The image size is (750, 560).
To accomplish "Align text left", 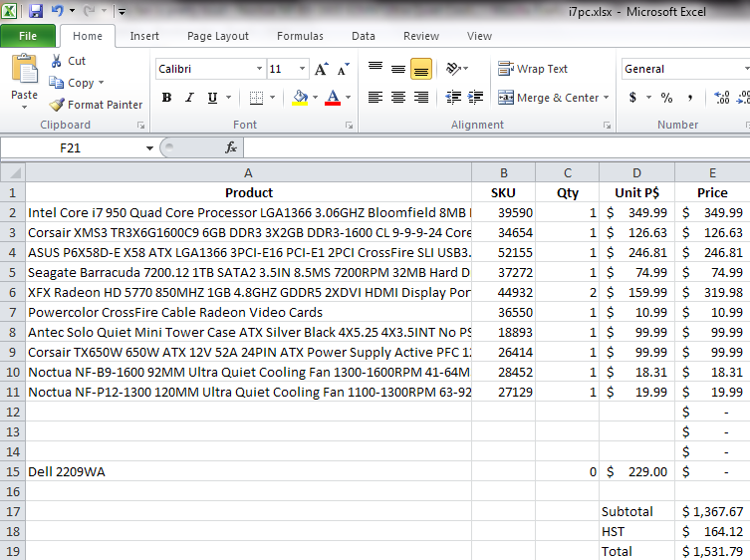I will pyautogui.click(x=375, y=98).
